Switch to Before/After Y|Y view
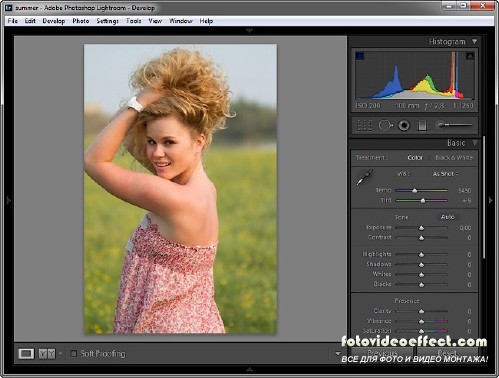The height and width of the screenshot is (378, 499). point(47,353)
